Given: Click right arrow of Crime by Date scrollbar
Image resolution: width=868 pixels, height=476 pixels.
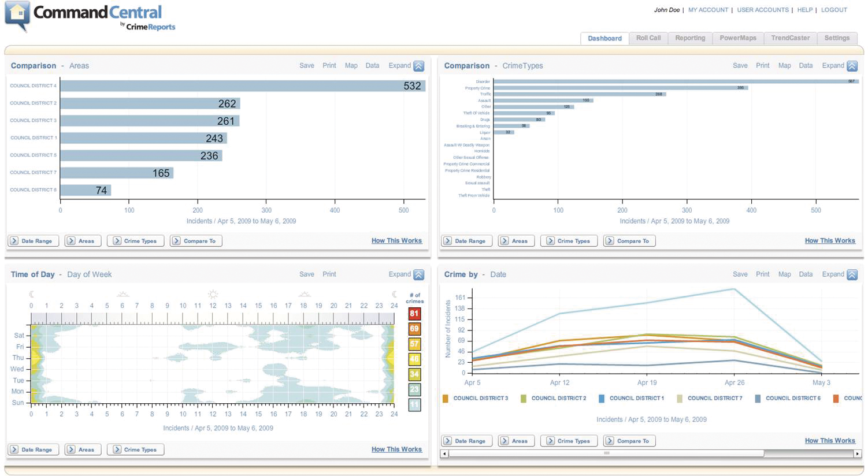Looking at the screenshot, I should coord(858,454).
